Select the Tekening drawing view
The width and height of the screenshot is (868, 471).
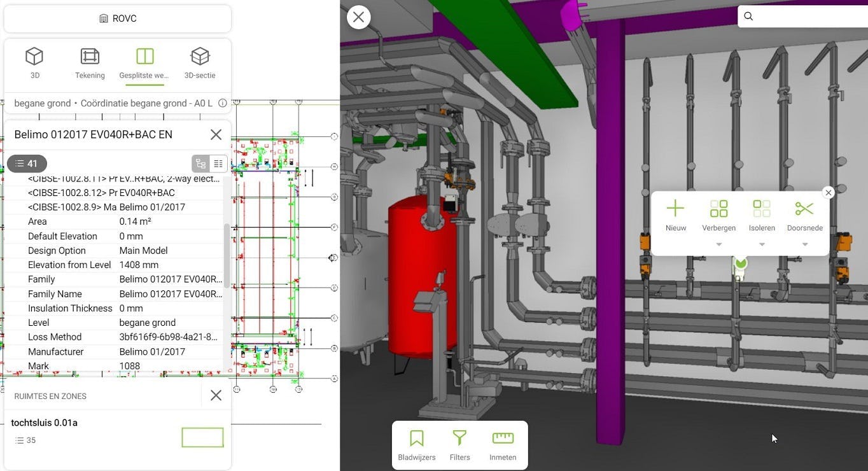[x=90, y=63]
